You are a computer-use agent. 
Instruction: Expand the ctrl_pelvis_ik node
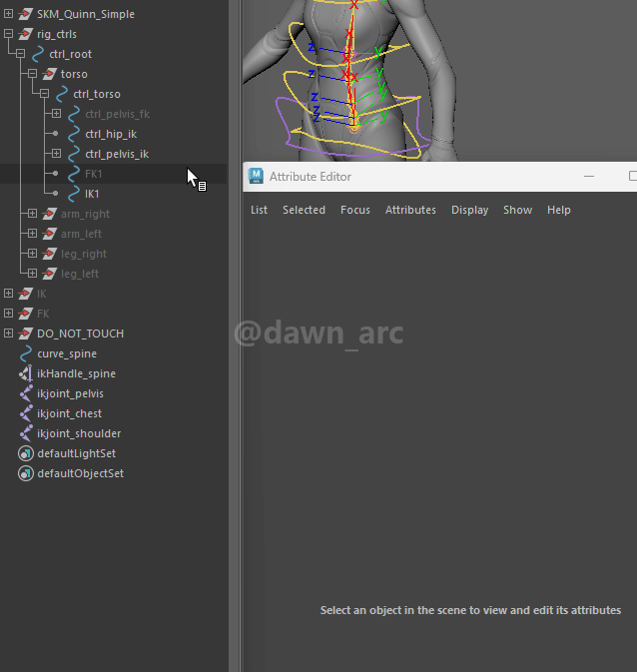tap(56, 154)
